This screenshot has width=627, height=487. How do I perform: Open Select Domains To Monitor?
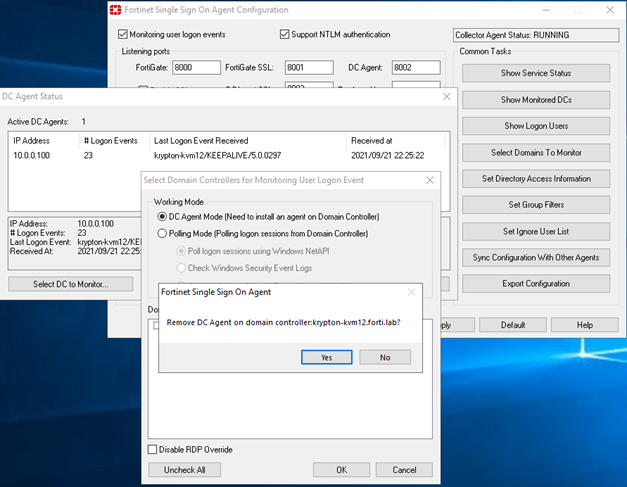(x=536, y=153)
